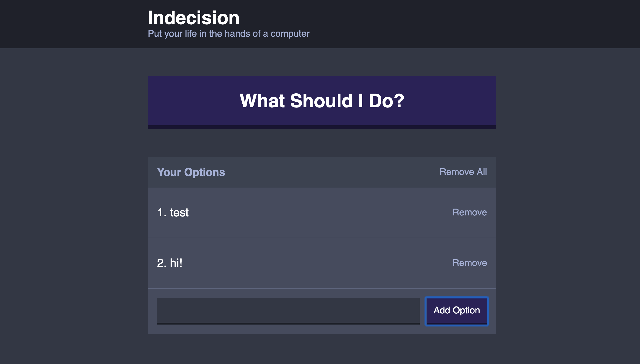Image resolution: width=640 pixels, height=364 pixels.
Task: Click the What Should I Do? button
Action: click(322, 101)
